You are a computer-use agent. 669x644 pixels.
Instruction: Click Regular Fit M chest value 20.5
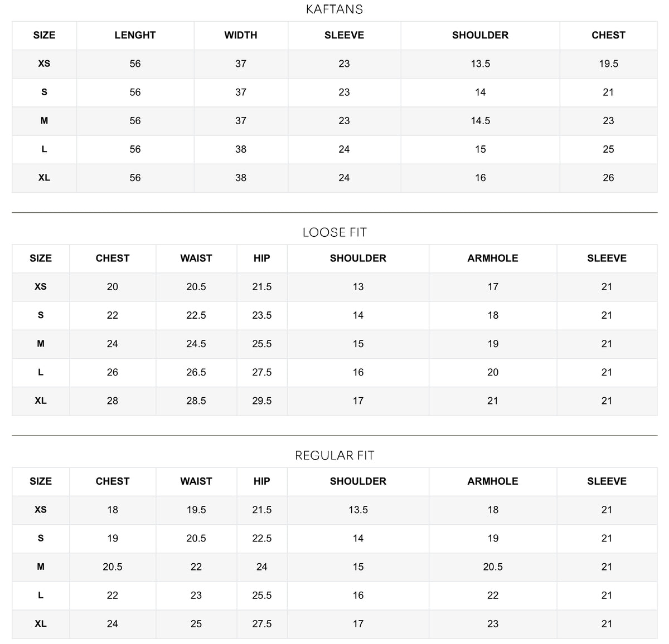(113, 567)
